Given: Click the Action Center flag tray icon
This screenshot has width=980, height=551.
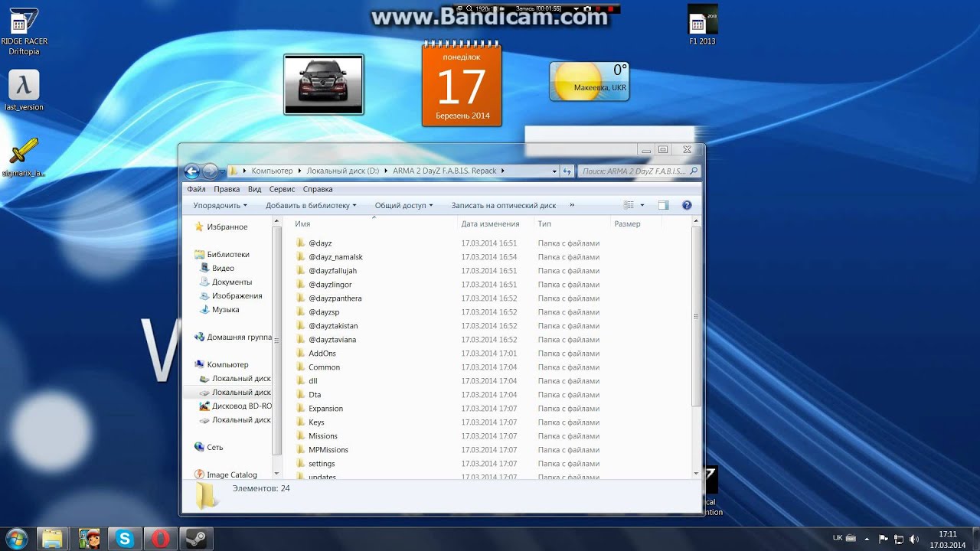Looking at the screenshot, I should (884, 539).
